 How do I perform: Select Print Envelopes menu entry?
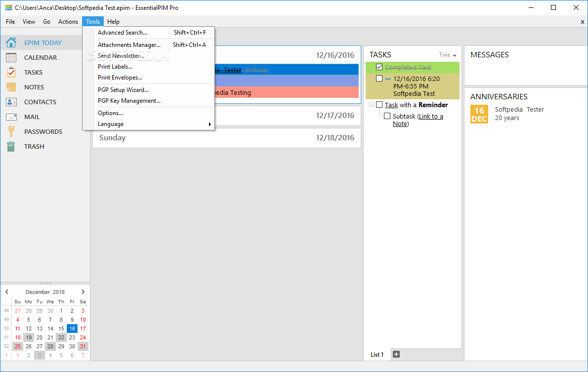point(149,78)
